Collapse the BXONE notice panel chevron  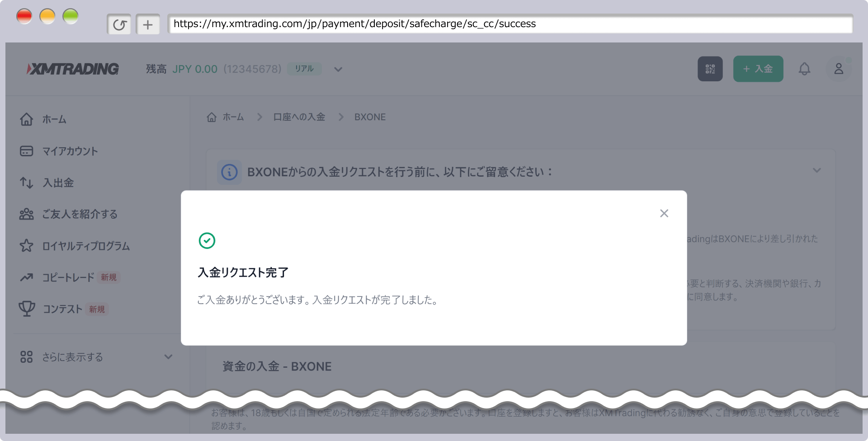pyautogui.click(x=816, y=171)
